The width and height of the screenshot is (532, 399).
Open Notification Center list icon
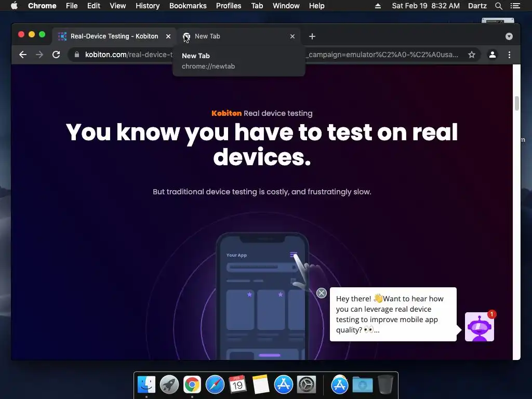point(515,6)
